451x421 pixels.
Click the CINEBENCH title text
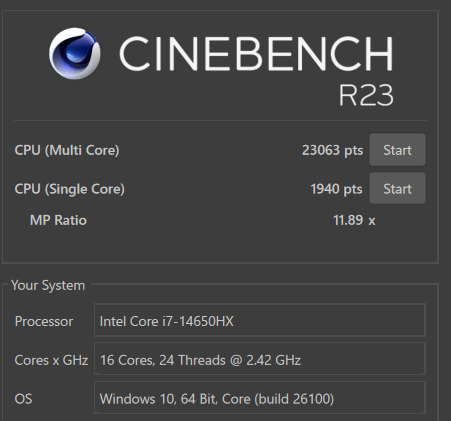coord(256,54)
